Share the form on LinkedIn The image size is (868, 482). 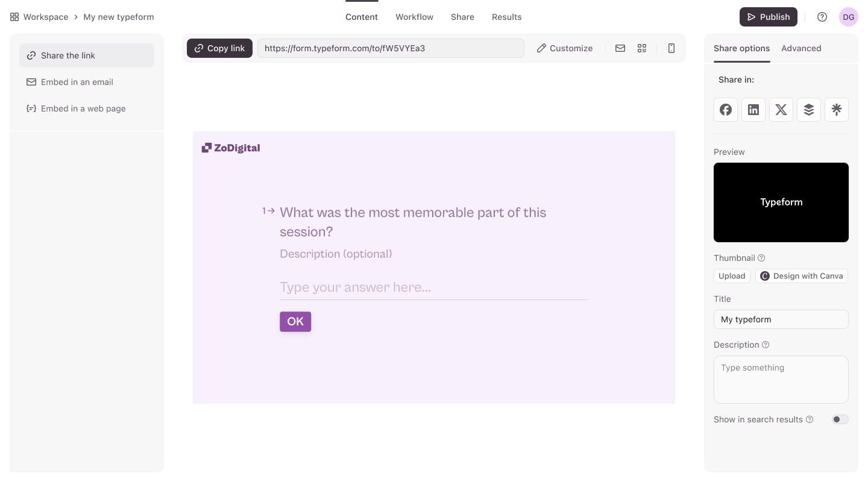(753, 110)
